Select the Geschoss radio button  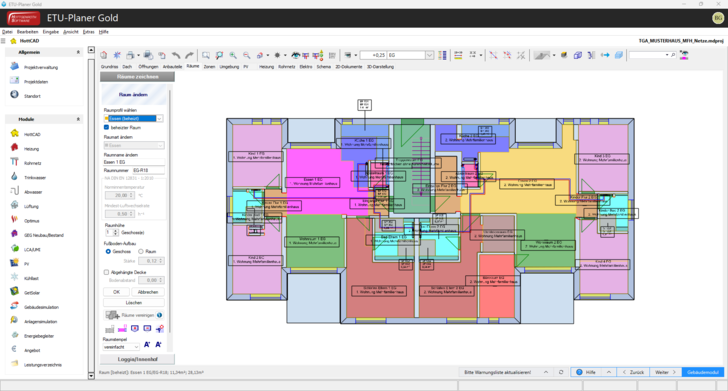[108, 251]
